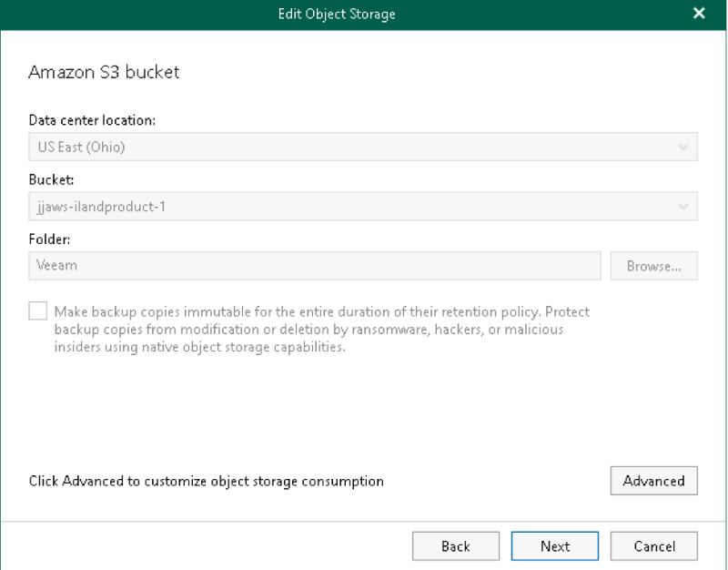Click the Amazon S3 bucket heading
This screenshot has width=728, height=570.
[104, 73]
